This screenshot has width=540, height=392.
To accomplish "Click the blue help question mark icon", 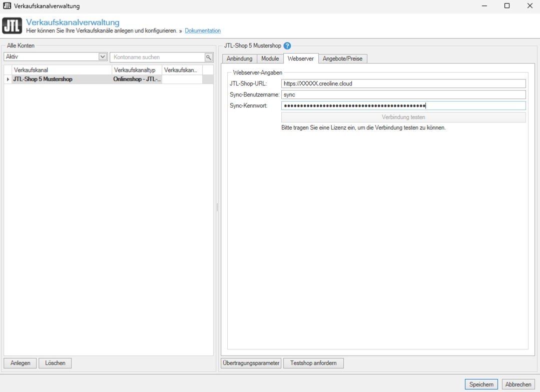I will coord(287,46).
